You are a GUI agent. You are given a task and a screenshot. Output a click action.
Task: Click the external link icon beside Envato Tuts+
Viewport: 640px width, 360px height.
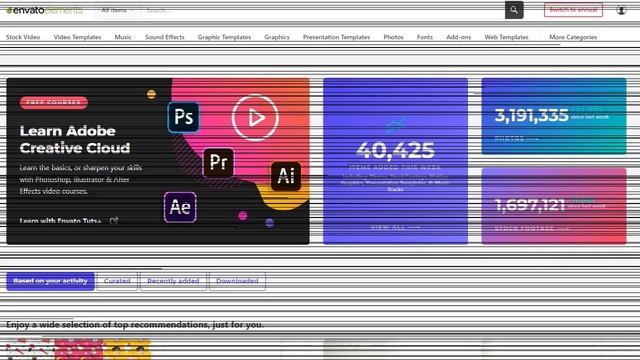114,220
